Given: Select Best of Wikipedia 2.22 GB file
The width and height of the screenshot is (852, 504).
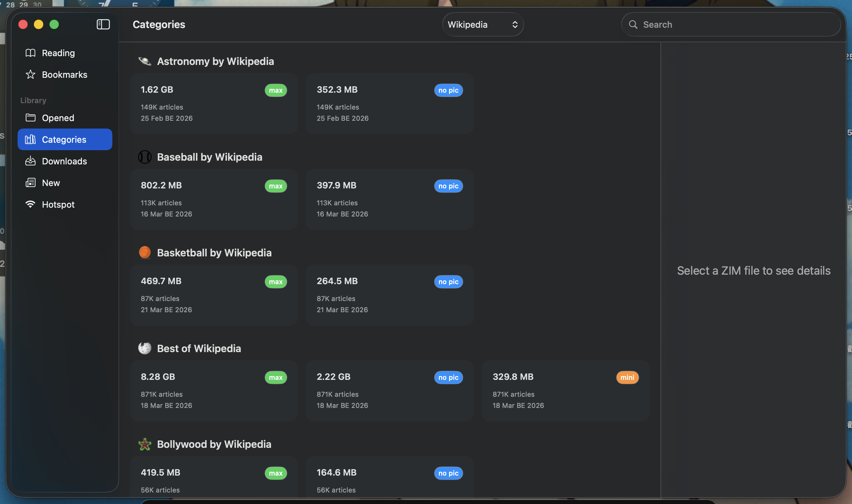Looking at the screenshot, I should pyautogui.click(x=390, y=391).
